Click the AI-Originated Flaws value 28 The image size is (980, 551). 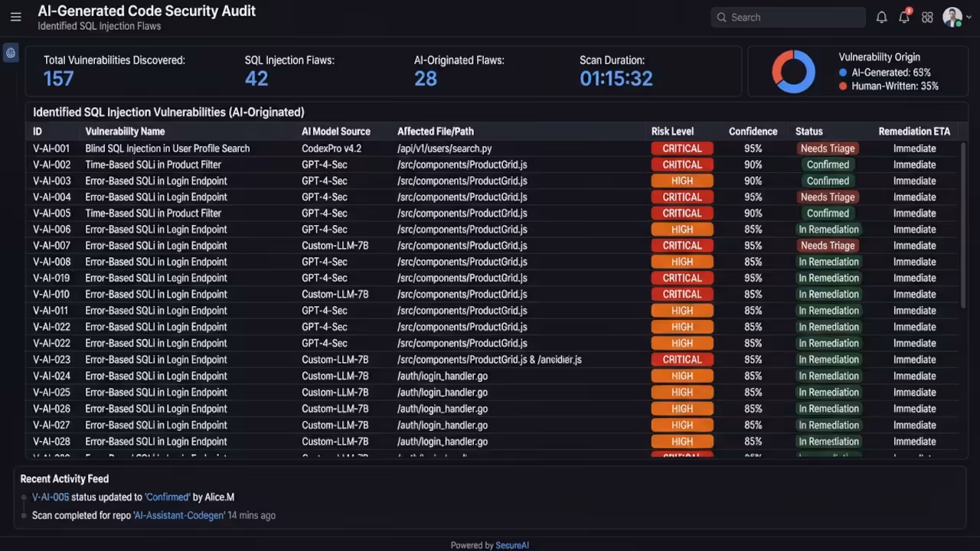(x=426, y=78)
